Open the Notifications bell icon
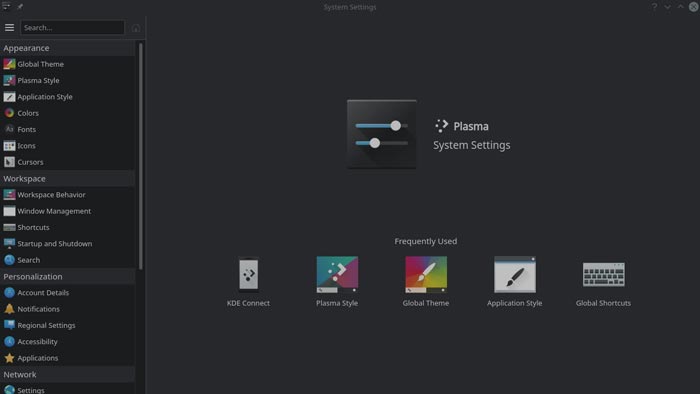 coord(9,309)
